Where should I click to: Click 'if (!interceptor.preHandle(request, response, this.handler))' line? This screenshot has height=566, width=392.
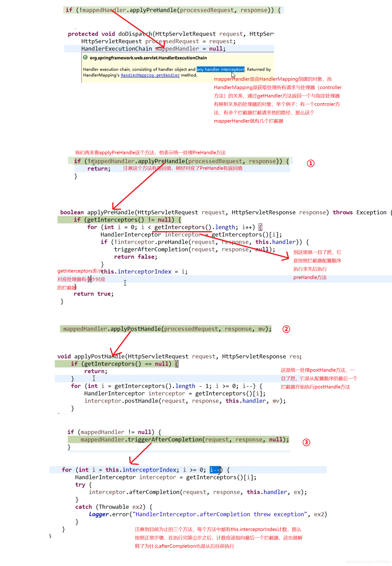click(x=205, y=242)
